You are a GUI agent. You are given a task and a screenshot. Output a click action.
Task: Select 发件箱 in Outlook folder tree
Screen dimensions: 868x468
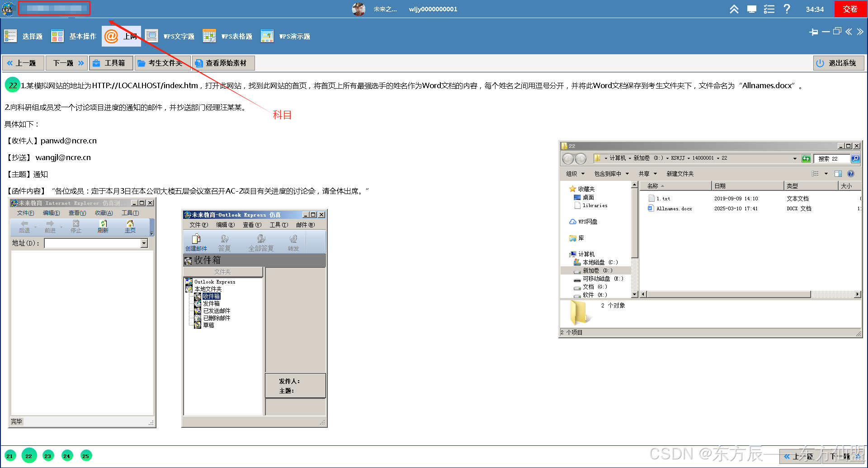[211, 303]
